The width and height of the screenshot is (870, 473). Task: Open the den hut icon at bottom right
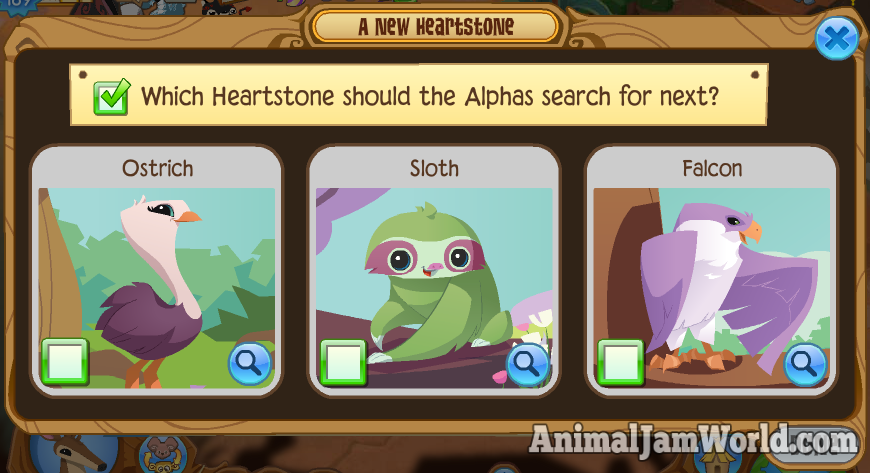click(x=716, y=460)
